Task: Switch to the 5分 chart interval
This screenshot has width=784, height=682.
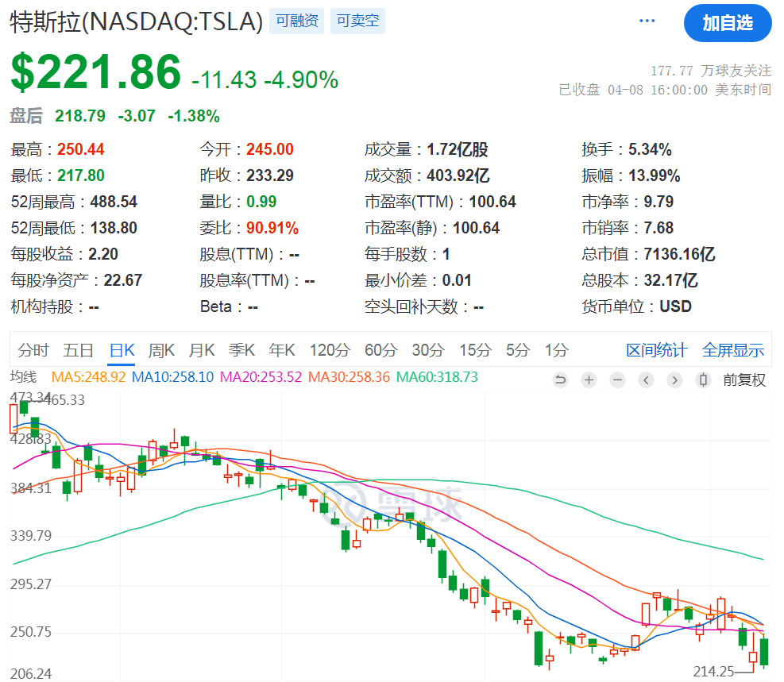Action: (517, 350)
